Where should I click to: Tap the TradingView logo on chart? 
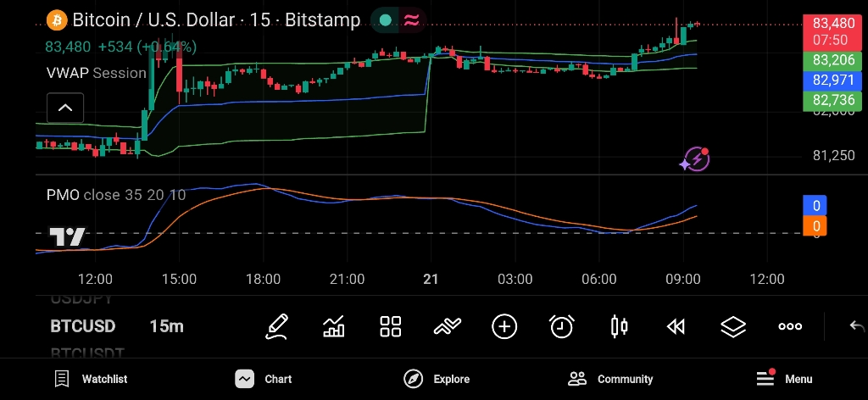(x=67, y=236)
